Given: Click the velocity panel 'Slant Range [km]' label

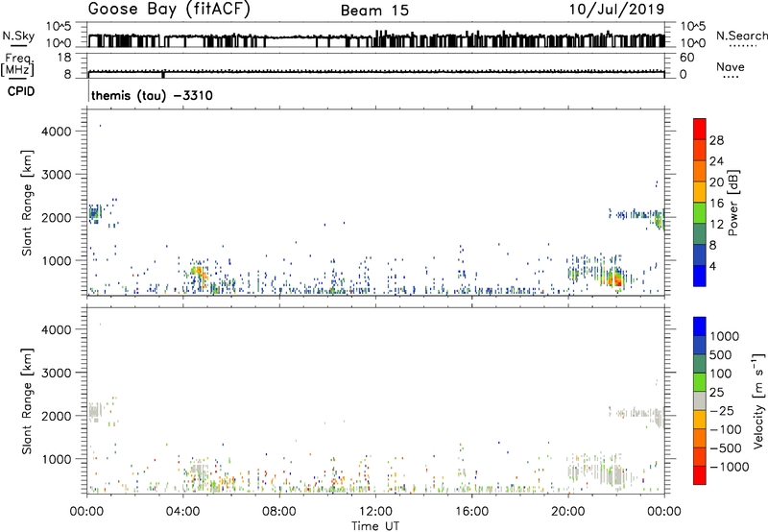Looking at the screenshot, I should click(x=27, y=400).
